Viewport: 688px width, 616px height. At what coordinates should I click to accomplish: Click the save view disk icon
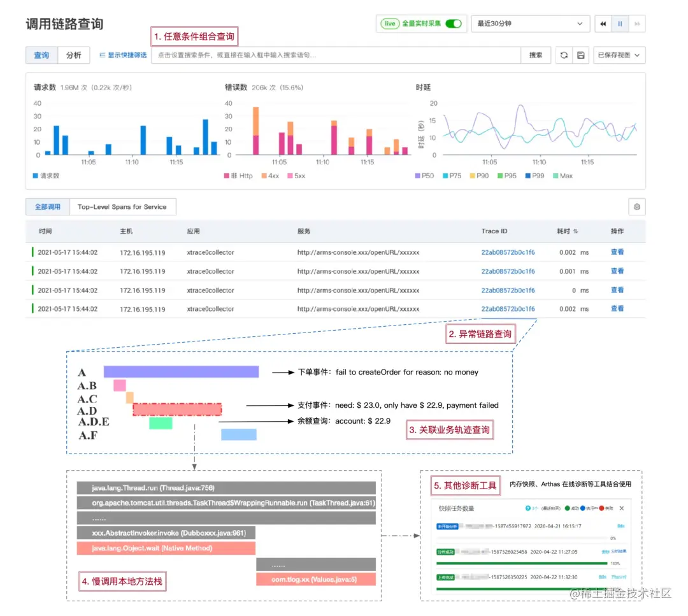pos(580,55)
